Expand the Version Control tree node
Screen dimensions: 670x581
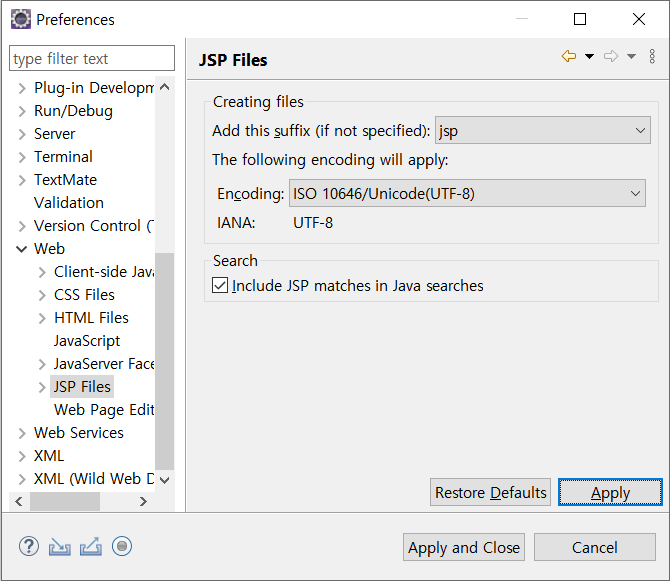pos(22,226)
